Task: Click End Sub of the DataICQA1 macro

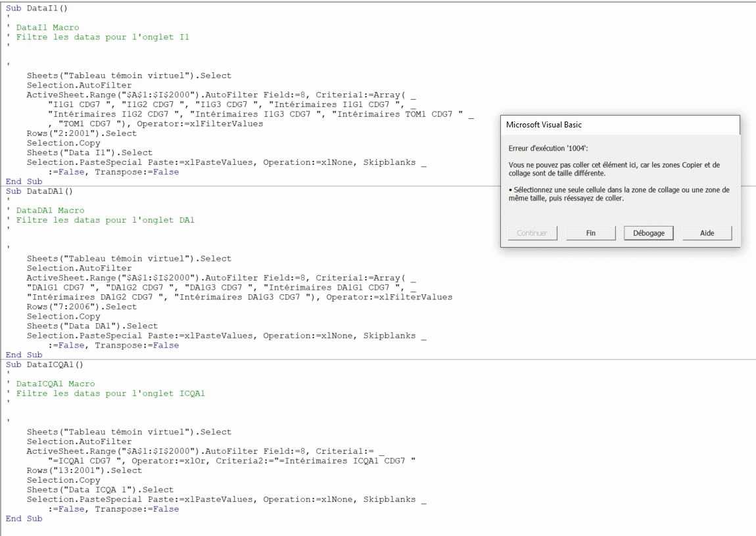Action: tap(24, 518)
